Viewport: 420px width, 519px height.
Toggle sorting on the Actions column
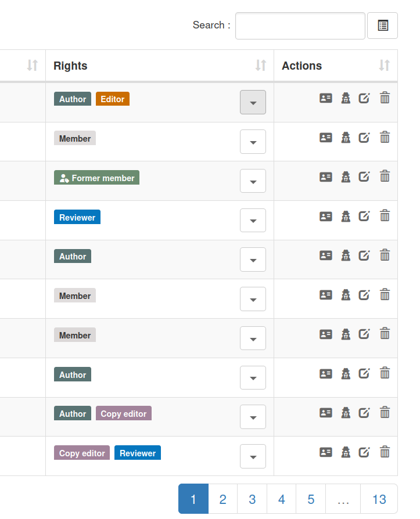click(384, 66)
